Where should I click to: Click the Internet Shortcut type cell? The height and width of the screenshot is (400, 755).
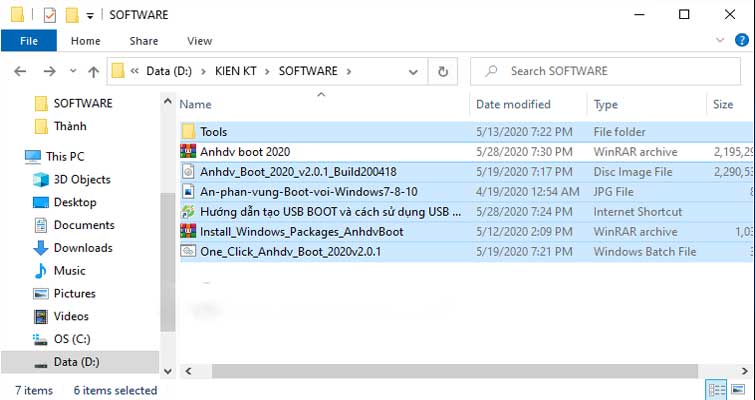pos(638,212)
